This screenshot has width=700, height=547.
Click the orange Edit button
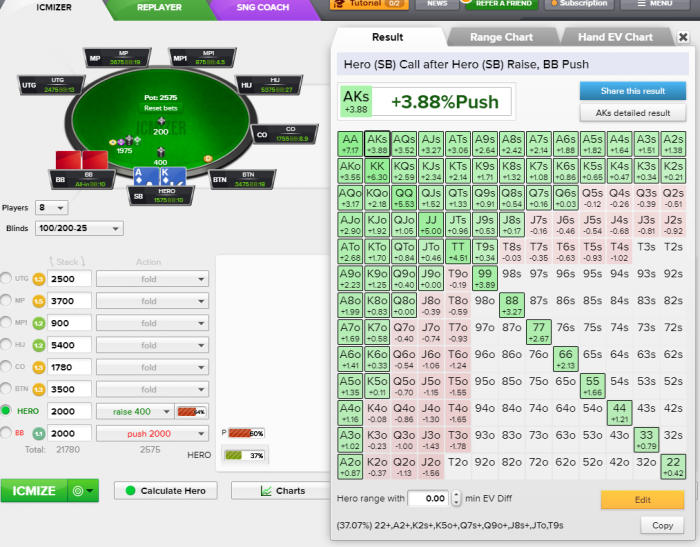tap(642, 500)
